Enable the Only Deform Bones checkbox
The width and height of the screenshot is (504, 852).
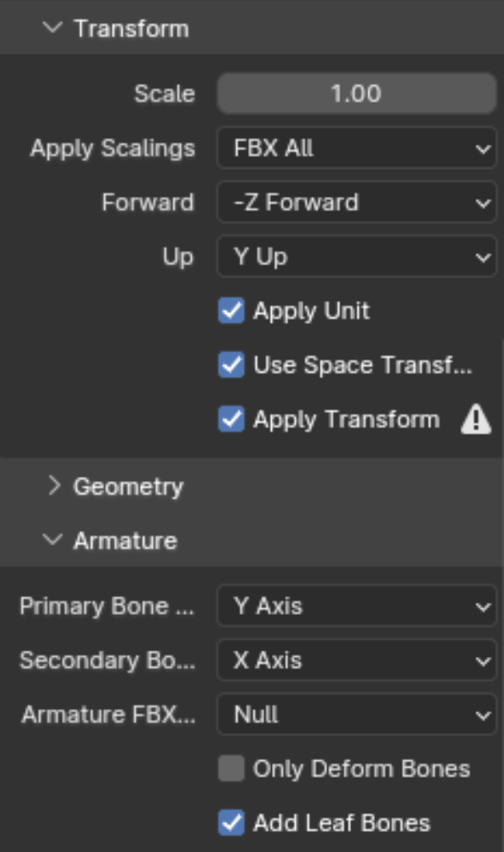click(231, 769)
